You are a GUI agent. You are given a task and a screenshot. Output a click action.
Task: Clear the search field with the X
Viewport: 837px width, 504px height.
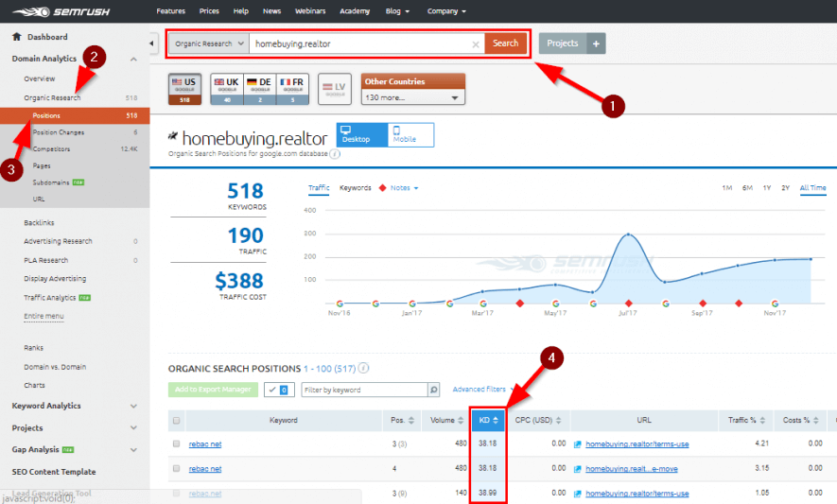click(x=476, y=44)
